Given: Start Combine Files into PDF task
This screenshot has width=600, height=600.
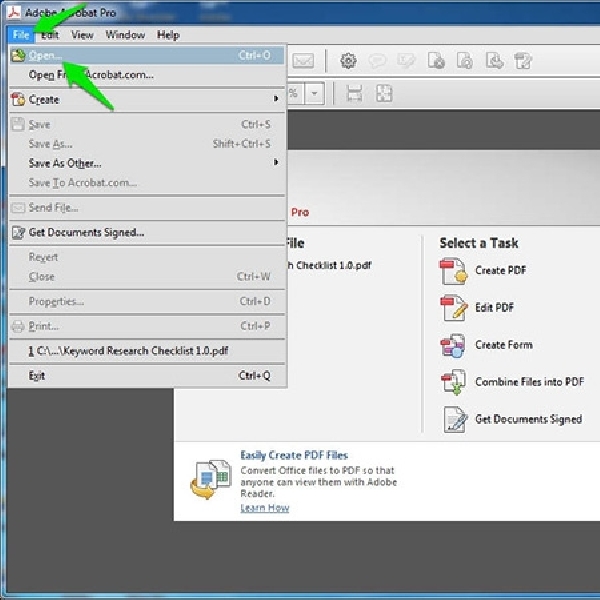Looking at the screenshot, I should point(512,382).
